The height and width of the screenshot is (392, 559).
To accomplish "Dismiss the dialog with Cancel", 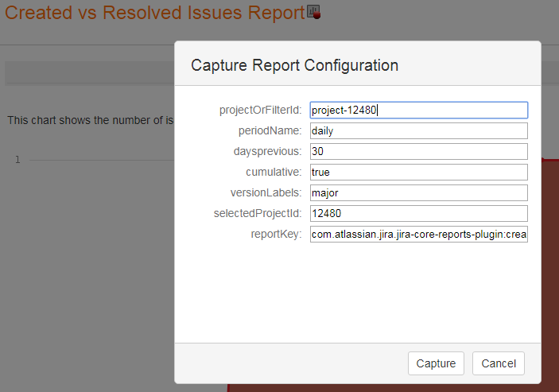I will (x=499, y=363).
